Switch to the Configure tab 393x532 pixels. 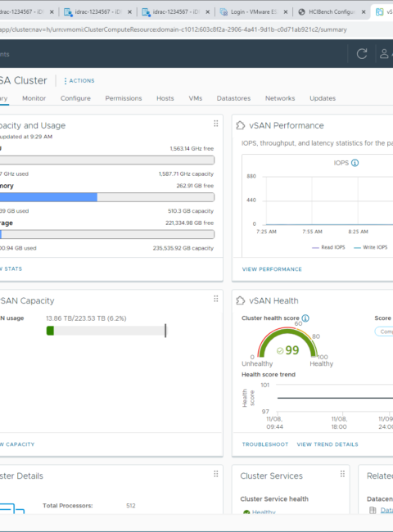(x=75, y=98)
